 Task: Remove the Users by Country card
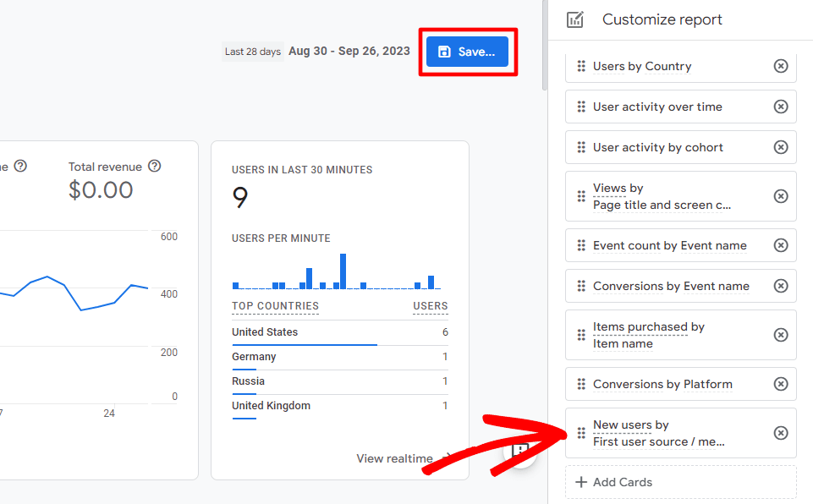(781, 66)
